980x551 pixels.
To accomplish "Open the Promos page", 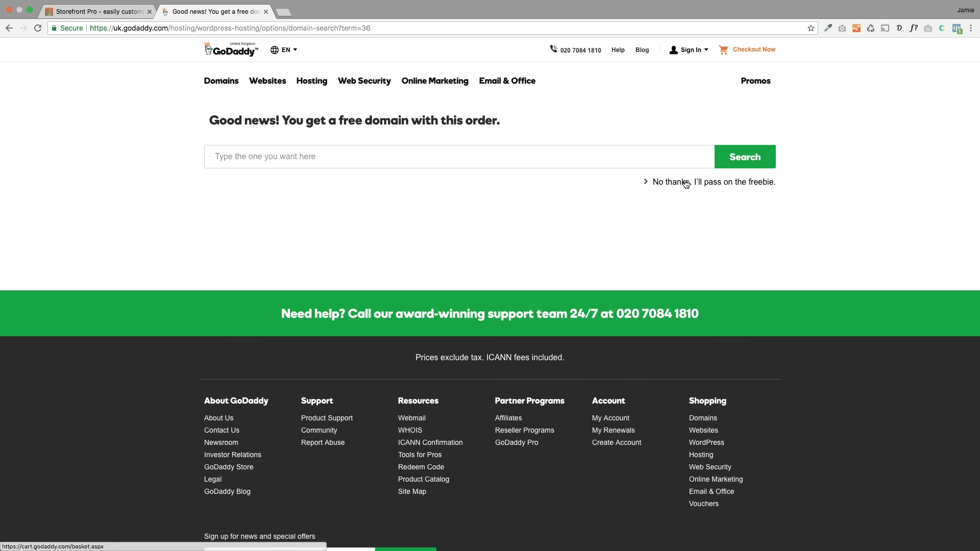I will tap(755, 81).
